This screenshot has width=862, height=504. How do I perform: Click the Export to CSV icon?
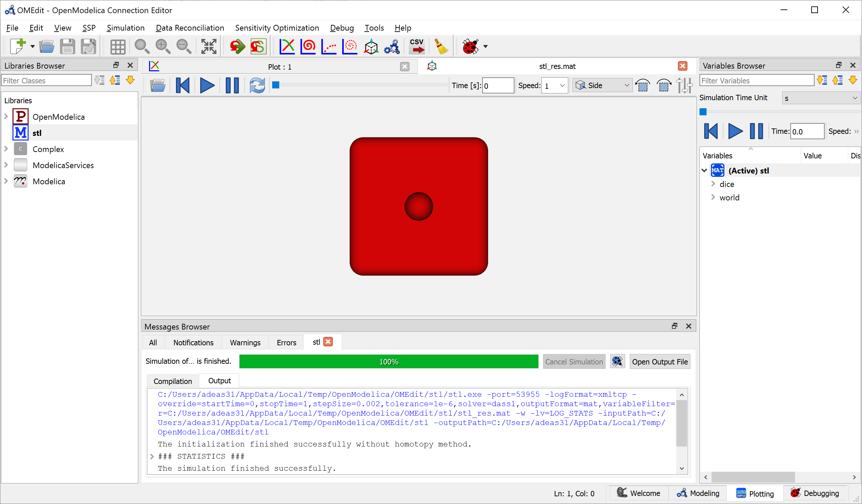click(417, 46)
